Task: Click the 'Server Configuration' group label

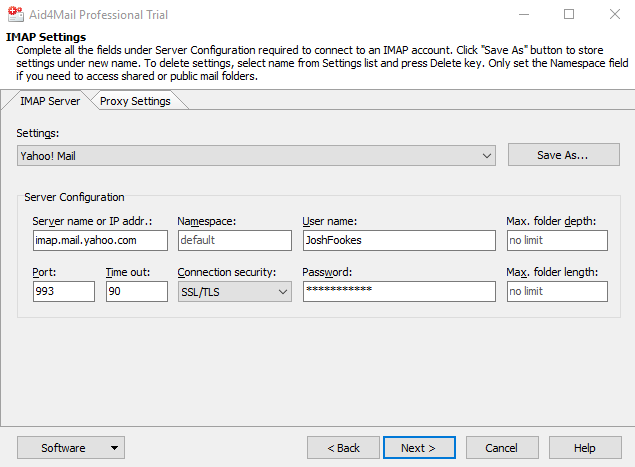Action: tap(74, 197)
